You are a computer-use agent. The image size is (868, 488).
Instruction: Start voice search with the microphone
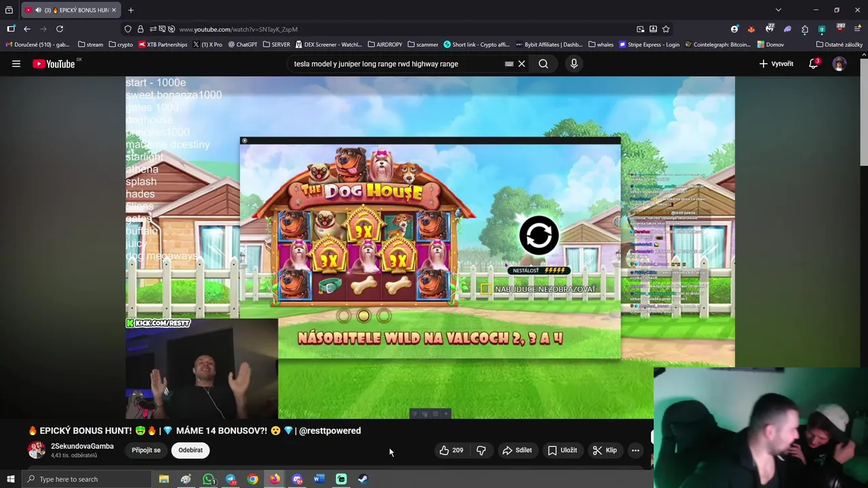tap(574, 64)
